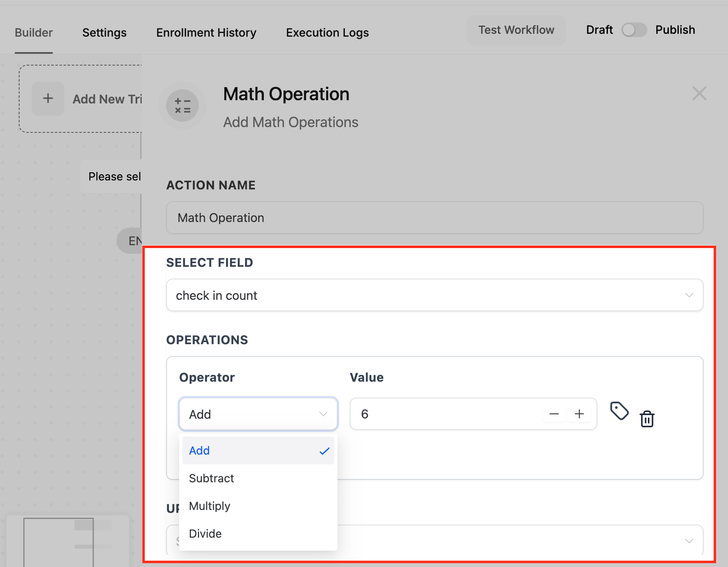This screenshot has width=728, height=567.
Task: Decrease value with the minus stepper
Action: point(554,414)
